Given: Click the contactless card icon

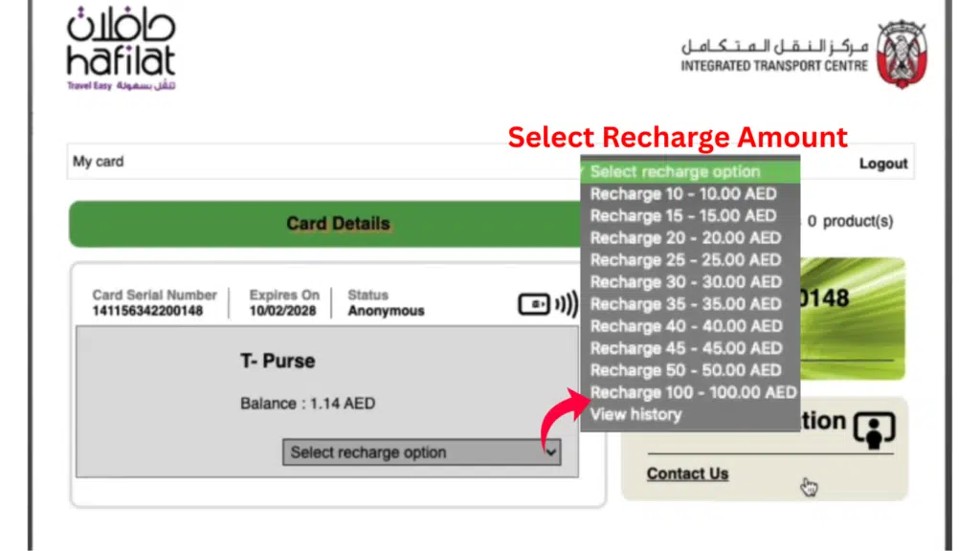Looking at the screenshot, I should [549, 303].
